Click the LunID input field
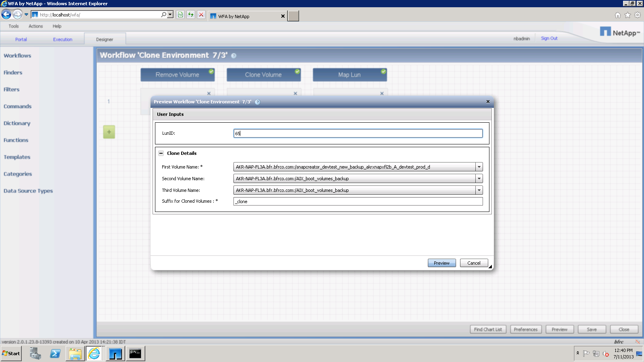Image resolution: width=644 pixels, height=362 pixels. pyautogui.click(x=358, y=134)
